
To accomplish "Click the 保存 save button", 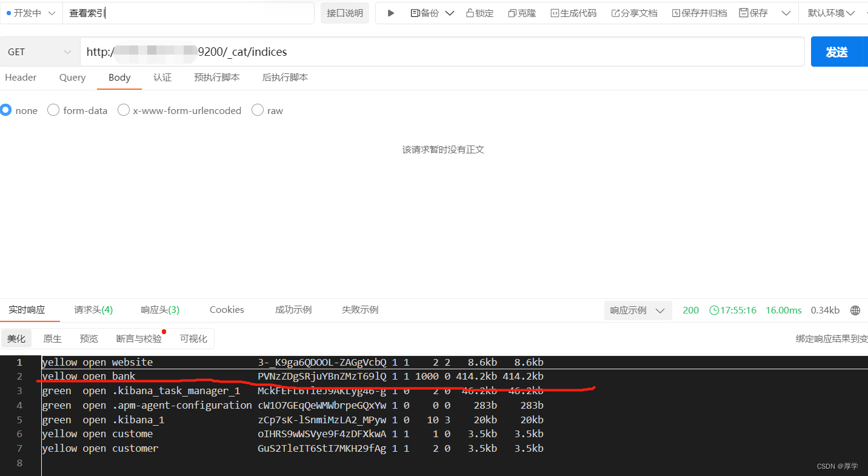I will pos(753,13).
